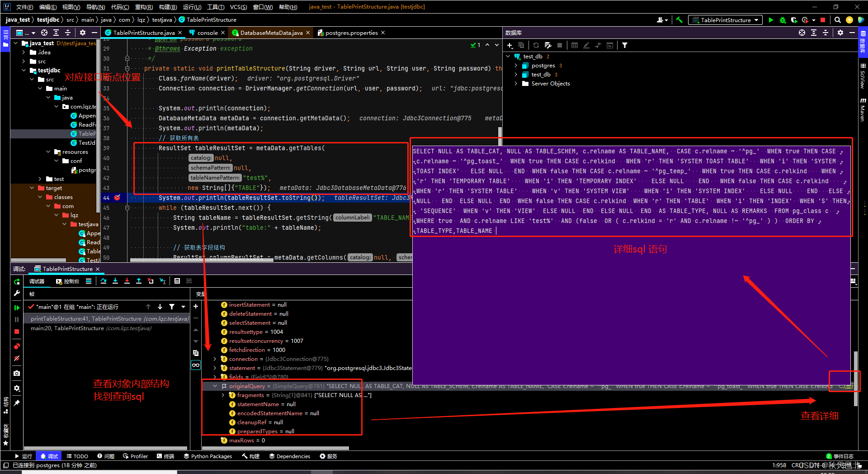Click the hammer Build Project icon
868x474 pixels.
coord(679,20)
